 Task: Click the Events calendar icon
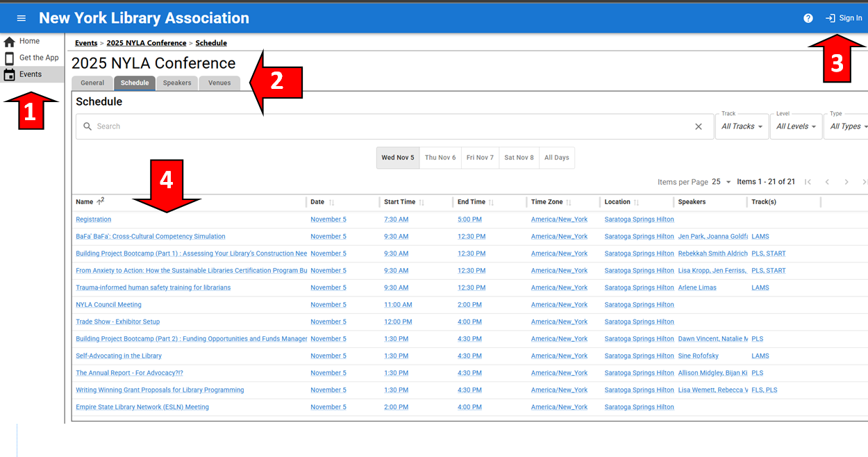point(10,75)
